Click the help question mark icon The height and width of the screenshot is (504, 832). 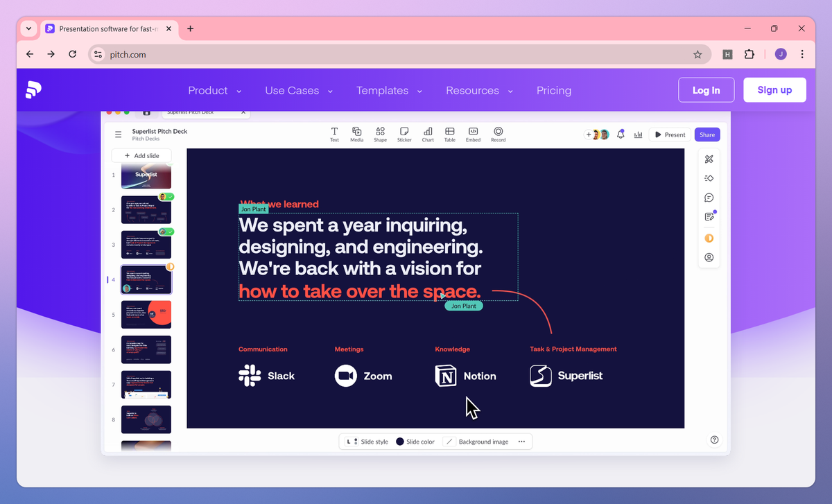pos(714,440)
